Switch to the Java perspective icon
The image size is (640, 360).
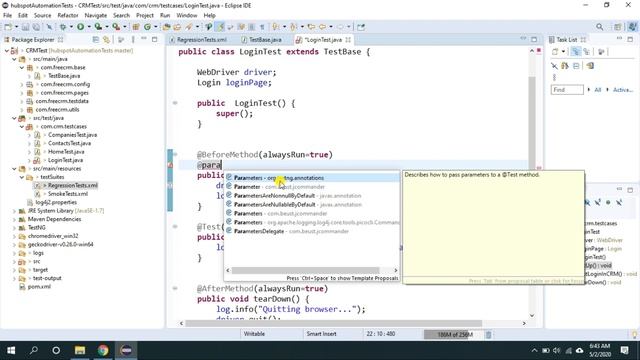point(632,27)
